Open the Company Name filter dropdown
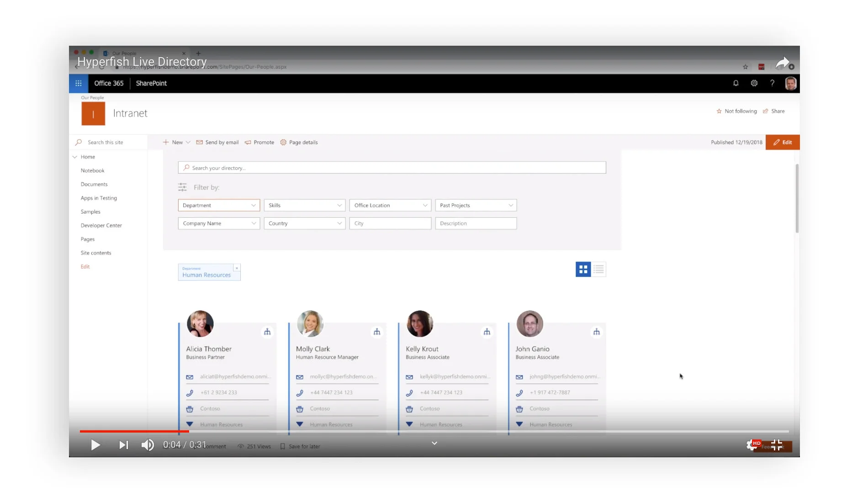Image resolution: width=868 pixels, height=503 pixels. click(x=219, y=223)
